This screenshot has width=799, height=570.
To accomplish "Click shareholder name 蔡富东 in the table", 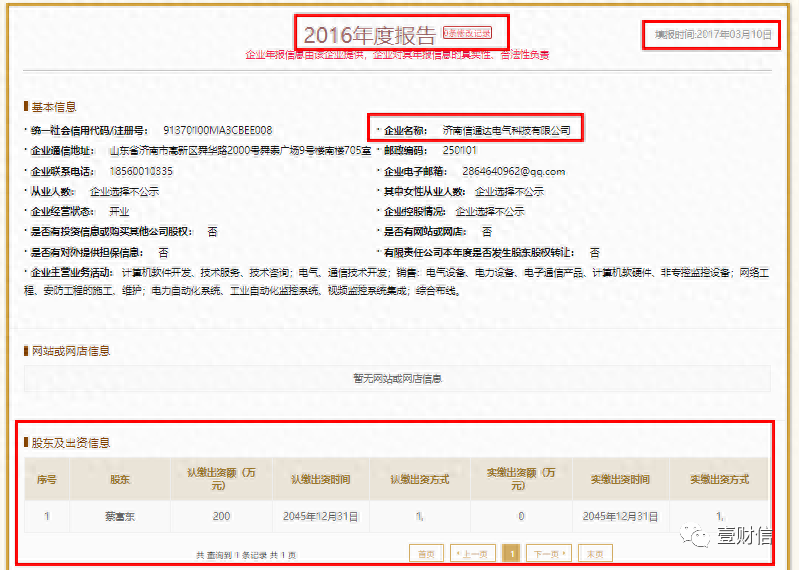I will [120, 517].
